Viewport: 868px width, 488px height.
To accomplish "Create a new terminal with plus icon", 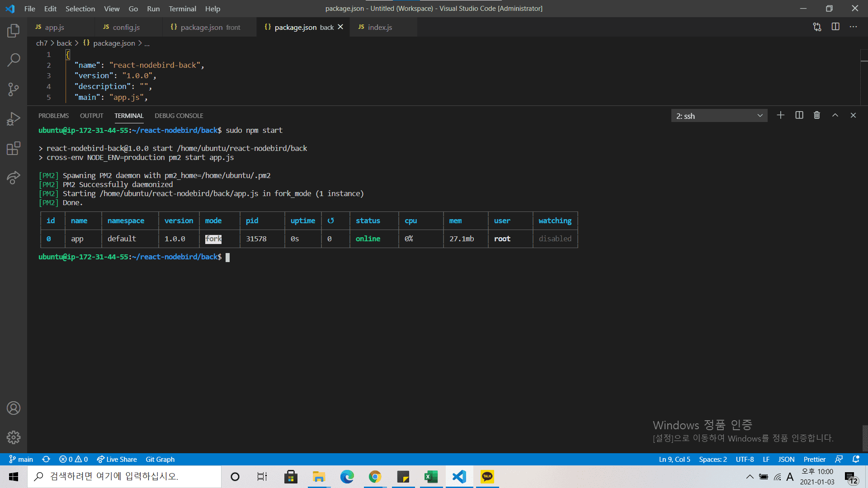I will tap(781, 115).
